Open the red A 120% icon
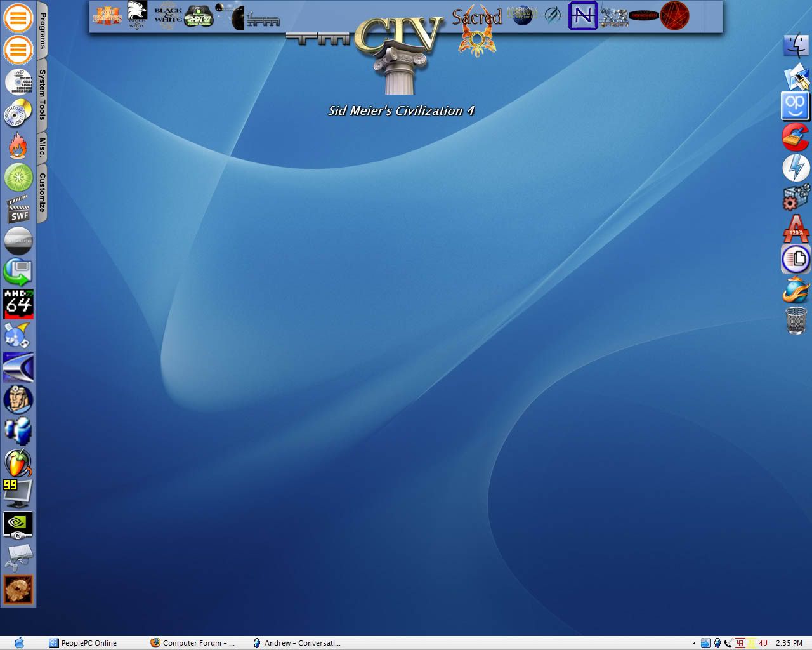This screenshot has height=650, width=812. 796,229
